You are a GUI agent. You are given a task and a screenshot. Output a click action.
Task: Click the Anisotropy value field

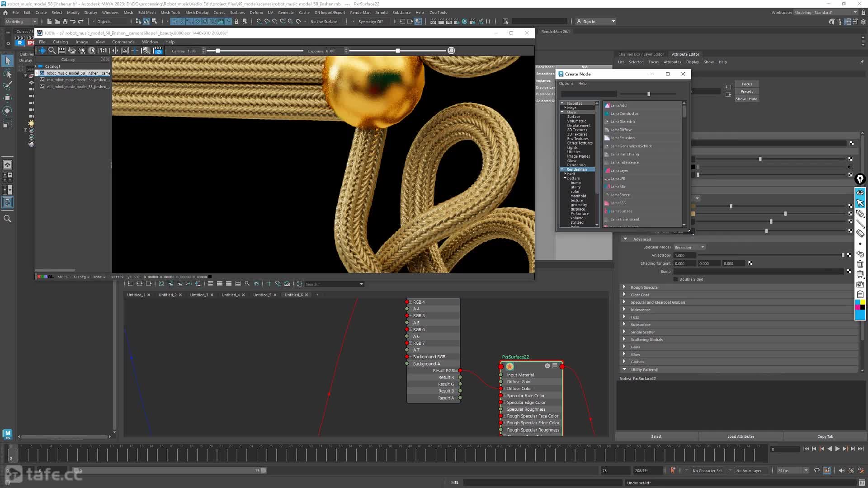click(684, 255)
